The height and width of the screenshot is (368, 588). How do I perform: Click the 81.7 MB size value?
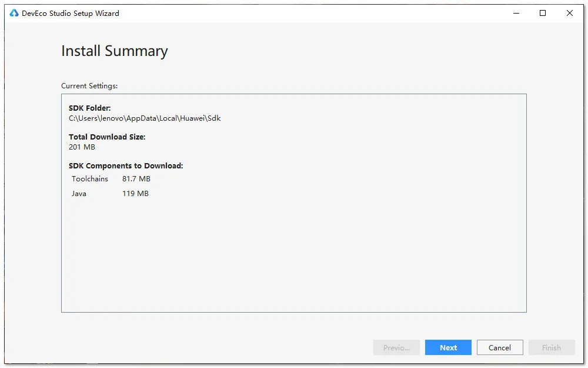136,179
